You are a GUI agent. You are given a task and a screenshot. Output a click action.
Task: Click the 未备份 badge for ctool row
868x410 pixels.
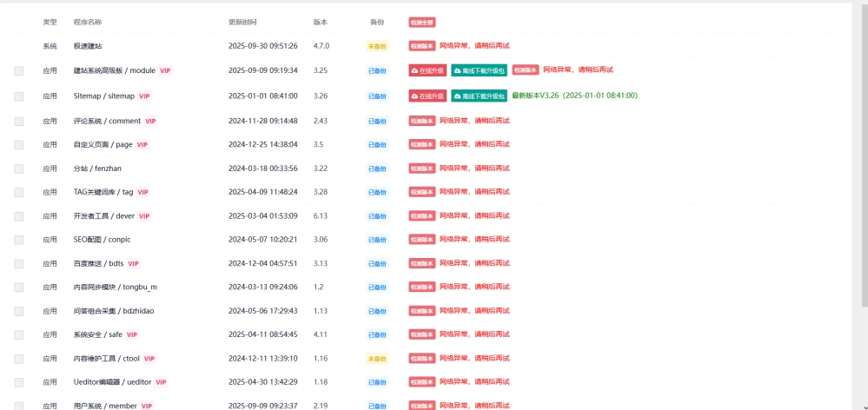coord(376,359)
